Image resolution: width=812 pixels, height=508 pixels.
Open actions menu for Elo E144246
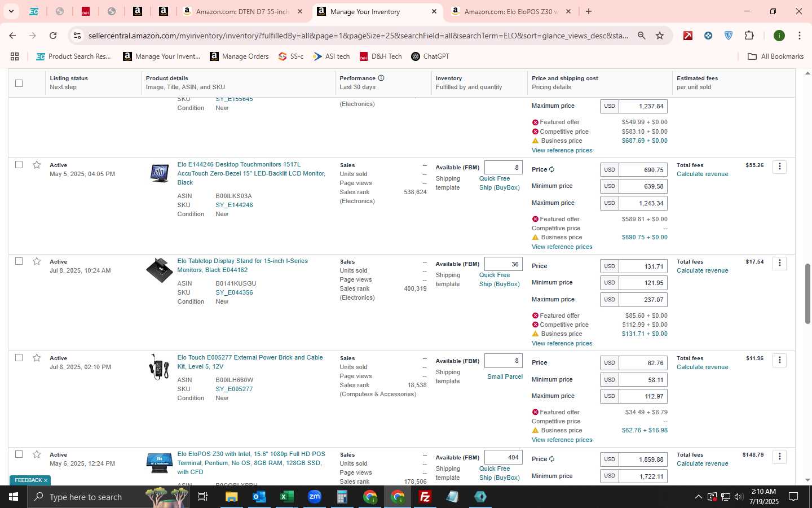click(x=779, y=167)
